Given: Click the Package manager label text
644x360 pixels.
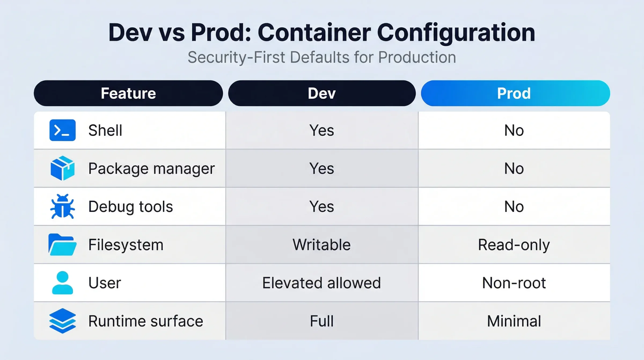Looking at the screenshot, I should point(152,169).
